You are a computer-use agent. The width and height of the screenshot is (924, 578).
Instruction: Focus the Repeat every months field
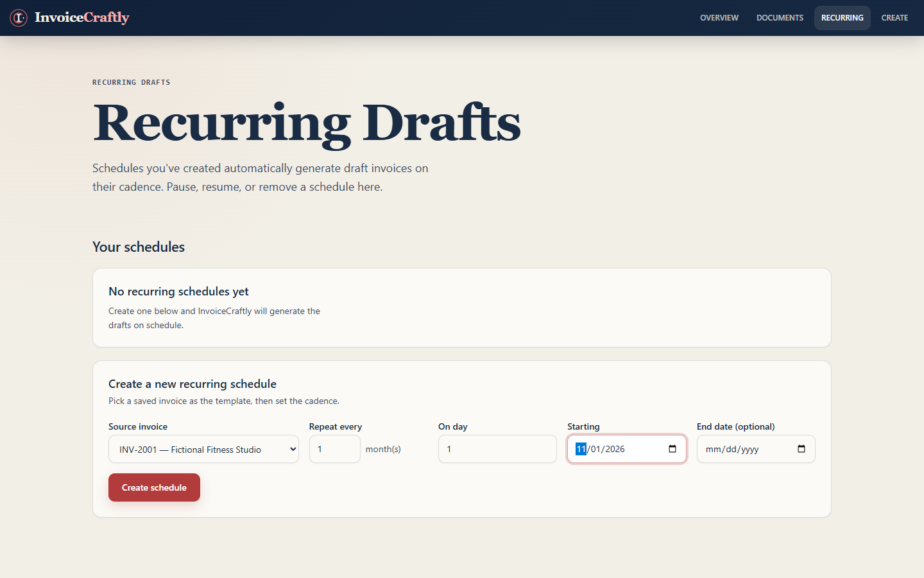tap(335, 449)
